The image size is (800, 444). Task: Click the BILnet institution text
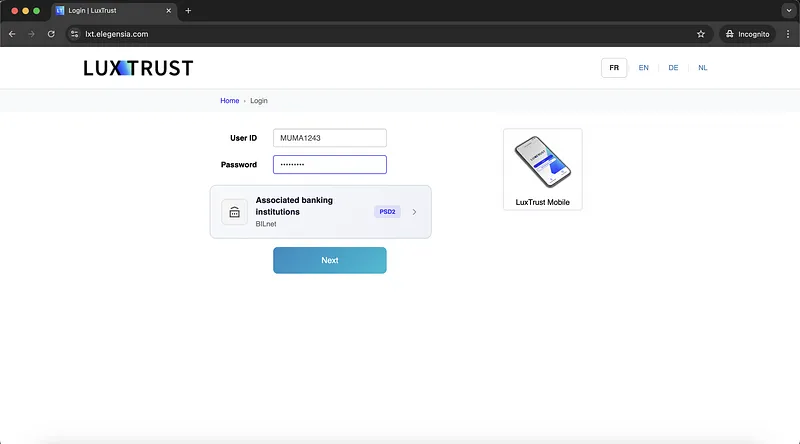(266, 224)
